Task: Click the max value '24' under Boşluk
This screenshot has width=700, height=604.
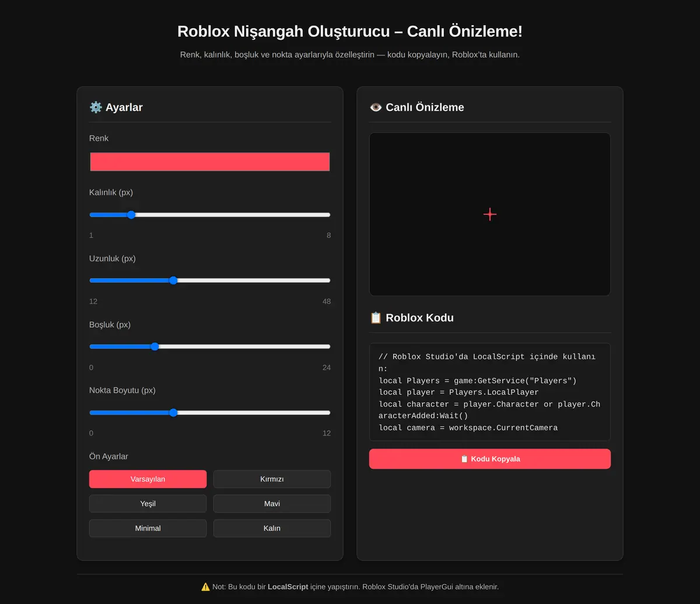Action: 327,367
